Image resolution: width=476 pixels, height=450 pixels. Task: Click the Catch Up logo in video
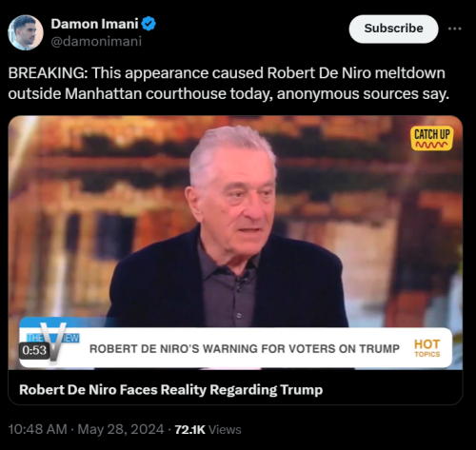(x=432, y=138)
